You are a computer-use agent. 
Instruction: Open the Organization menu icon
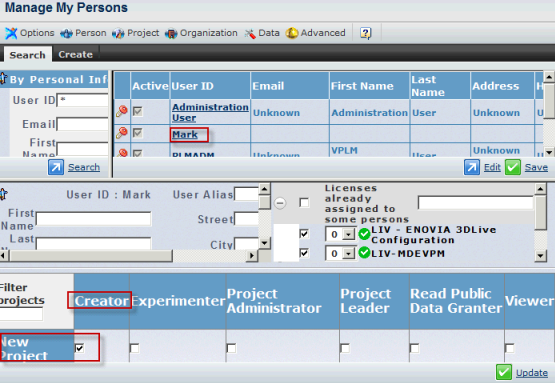[171, 33]
